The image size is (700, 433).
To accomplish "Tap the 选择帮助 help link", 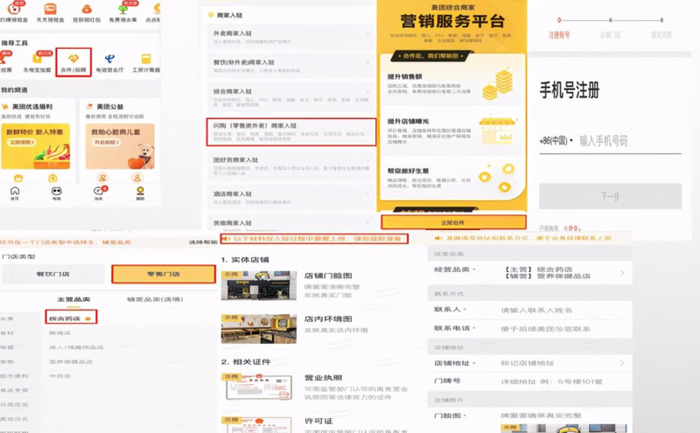I will tap(203, 242).
